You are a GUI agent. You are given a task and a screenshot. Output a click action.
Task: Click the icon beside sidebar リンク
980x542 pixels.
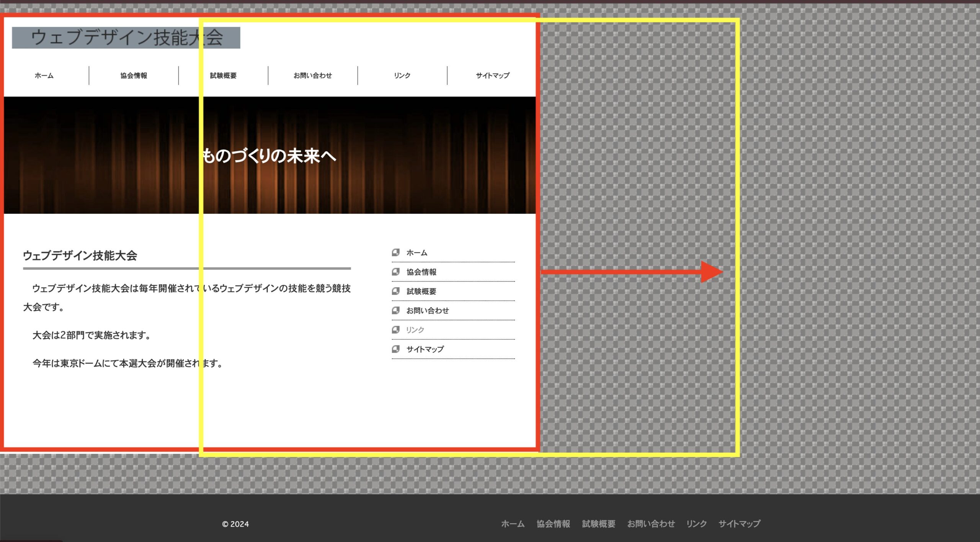click(x=396, y=329)
